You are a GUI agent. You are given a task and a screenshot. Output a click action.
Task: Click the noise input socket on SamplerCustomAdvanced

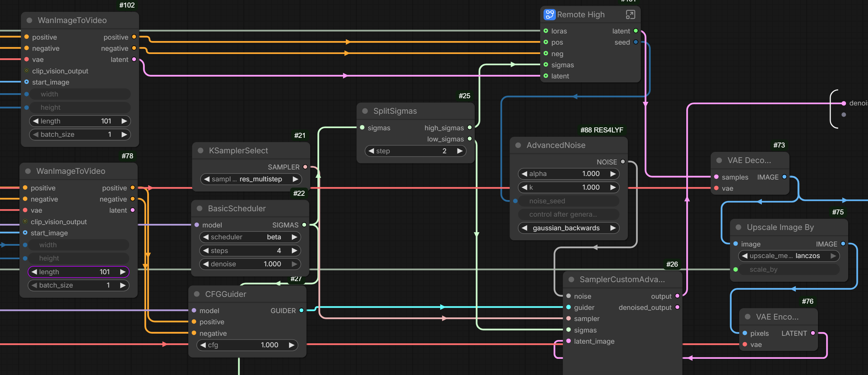[x=569, y=296]
